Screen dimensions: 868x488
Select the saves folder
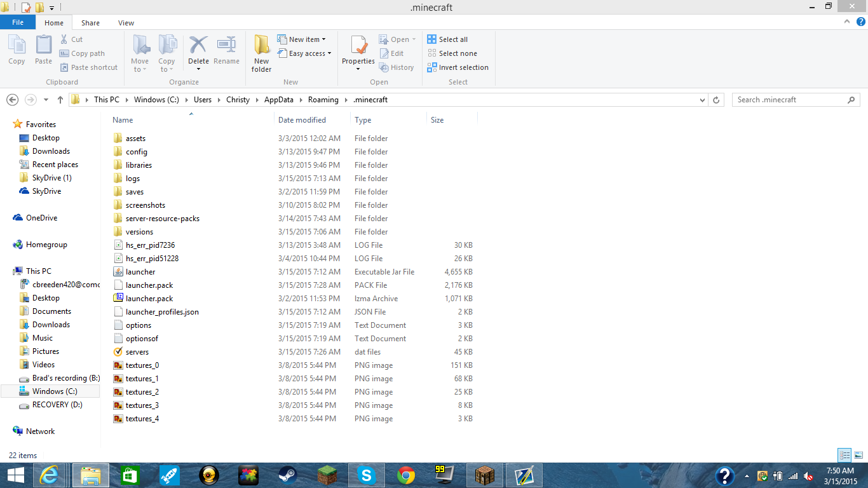click(135, 192)
